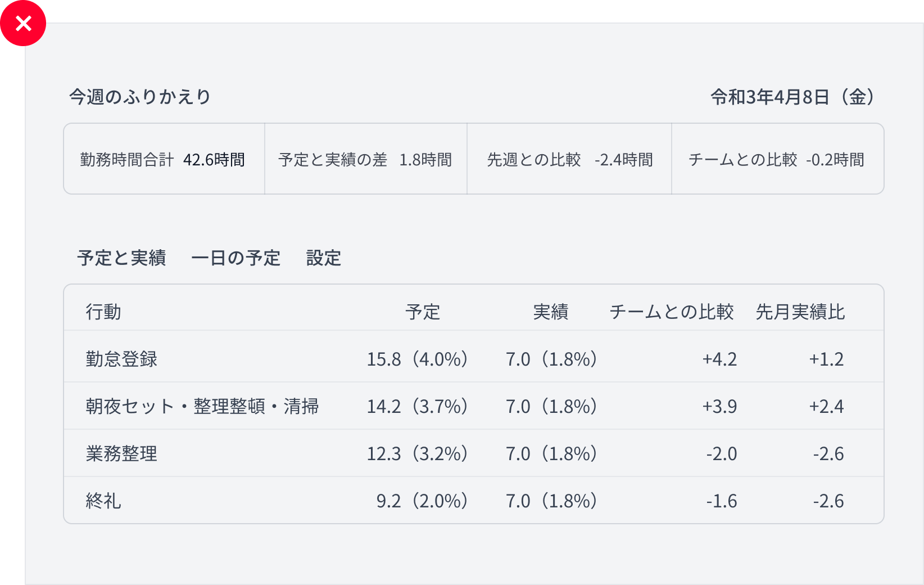The width and height of the screenshot is (924, 585).
Task: Click the 先月実績比 column header
Action: coord(800,313)
